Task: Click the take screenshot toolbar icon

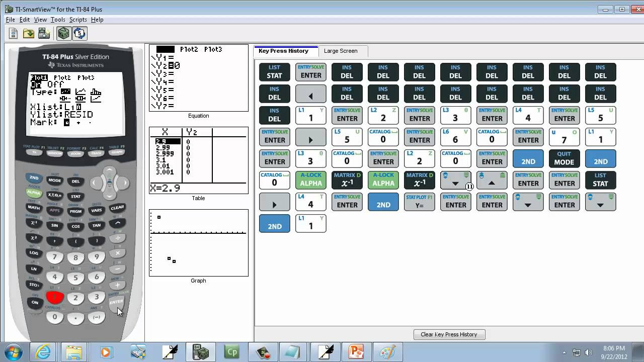Action: [x=44, y=34]
